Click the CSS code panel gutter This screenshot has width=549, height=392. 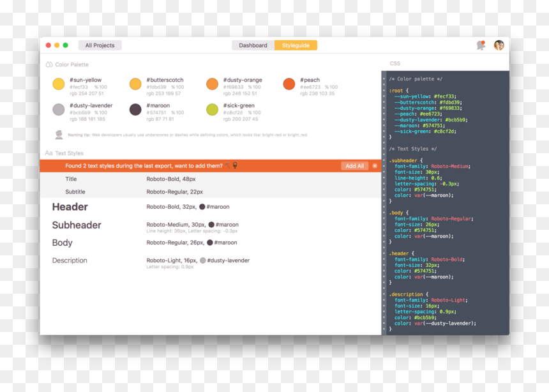pyautogui.click(x=384, y=203)
